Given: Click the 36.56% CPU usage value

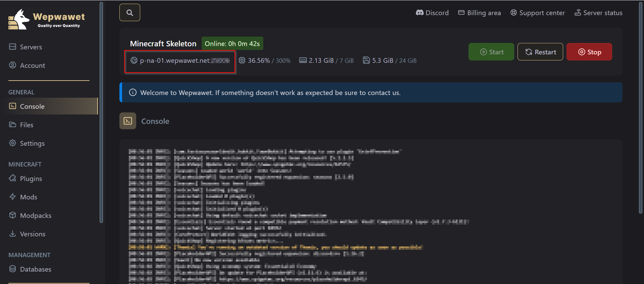Looking at the screenshot, I should [259, 61].
